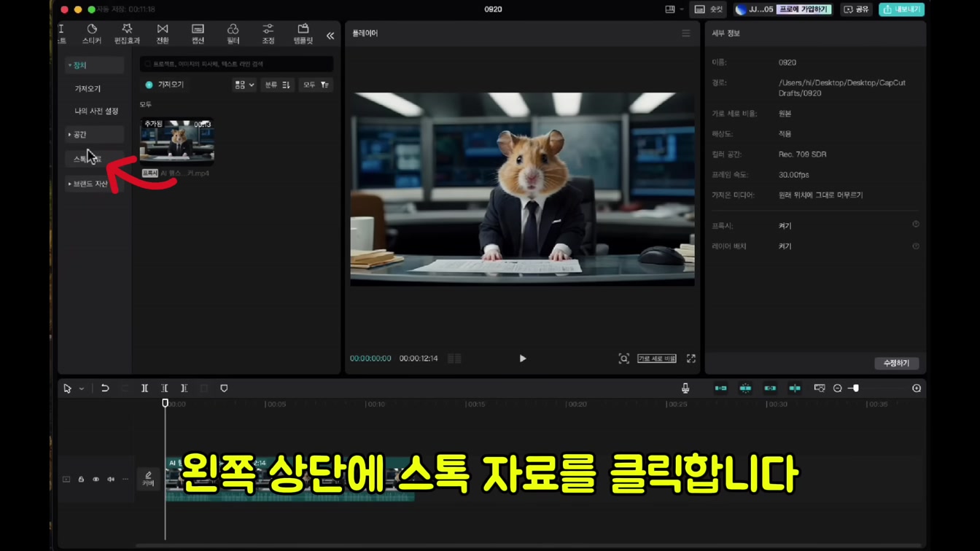
Task: Open the pointer tool mode dropdown arrow
Action: (82, 389)
